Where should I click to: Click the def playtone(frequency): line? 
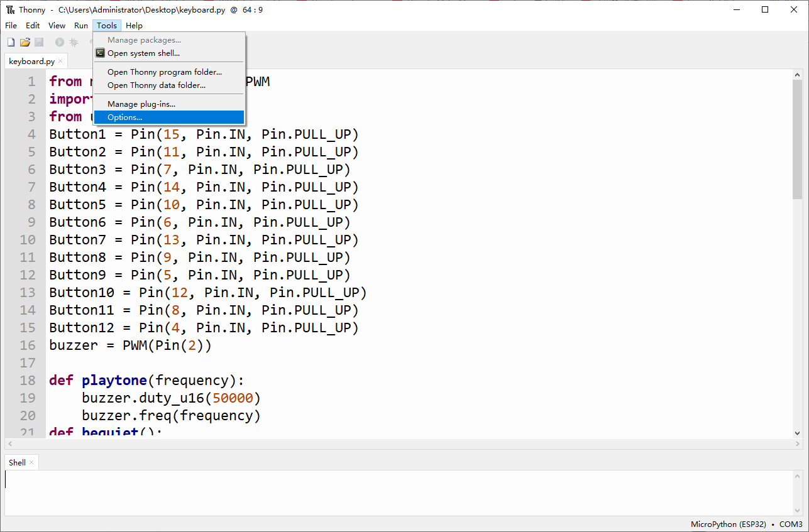tap(146, 381)
